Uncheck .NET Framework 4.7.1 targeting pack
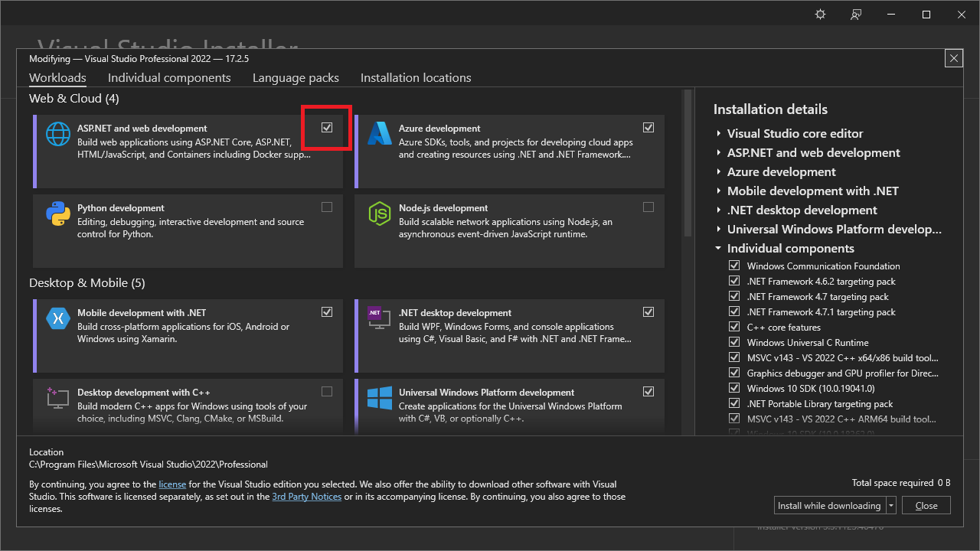This screenshot has height=551, width=980. pos(734,312)
